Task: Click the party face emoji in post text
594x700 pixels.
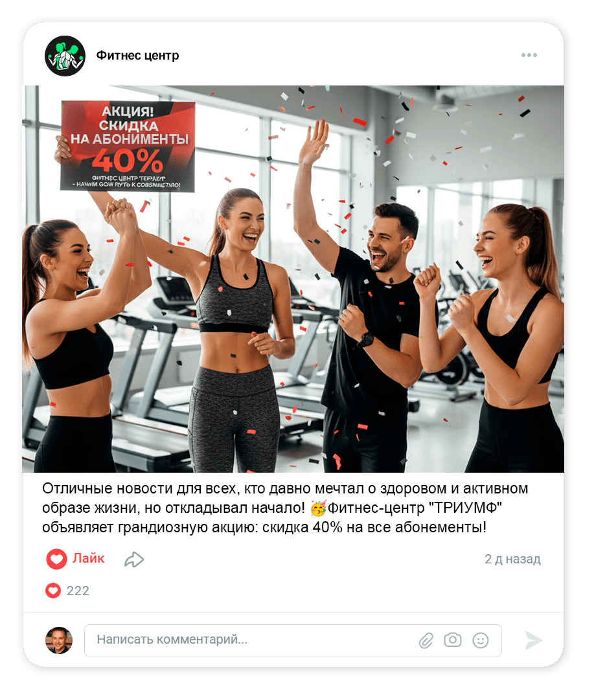Action: 318,508
